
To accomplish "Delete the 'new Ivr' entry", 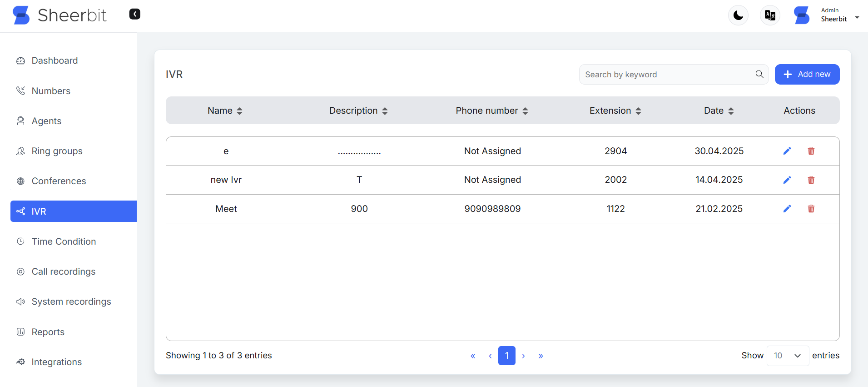I will tap(811, 180).
